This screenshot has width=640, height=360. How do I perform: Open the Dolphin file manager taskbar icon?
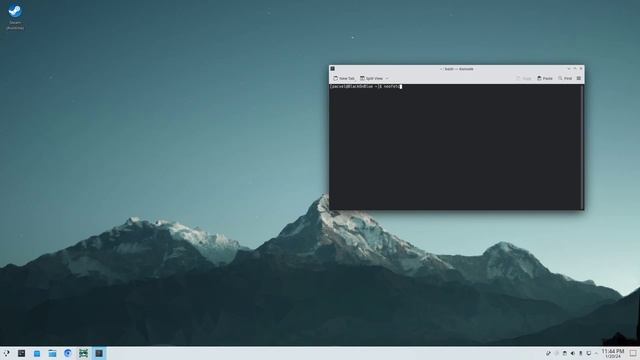52,353
